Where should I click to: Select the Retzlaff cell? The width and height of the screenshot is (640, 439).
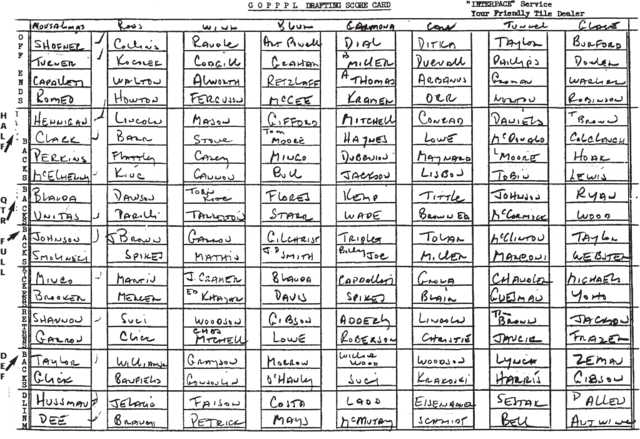(291, 78)
